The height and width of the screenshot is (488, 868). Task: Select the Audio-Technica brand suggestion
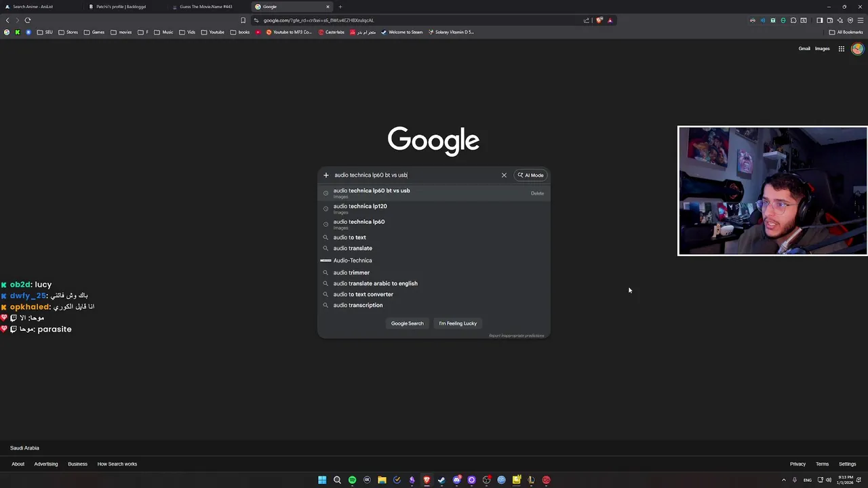[434, 260]
